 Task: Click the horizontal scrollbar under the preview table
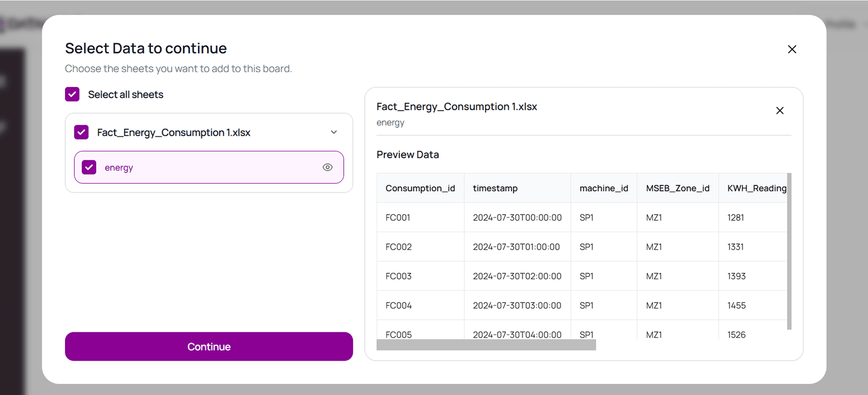[x=486, y=345]
